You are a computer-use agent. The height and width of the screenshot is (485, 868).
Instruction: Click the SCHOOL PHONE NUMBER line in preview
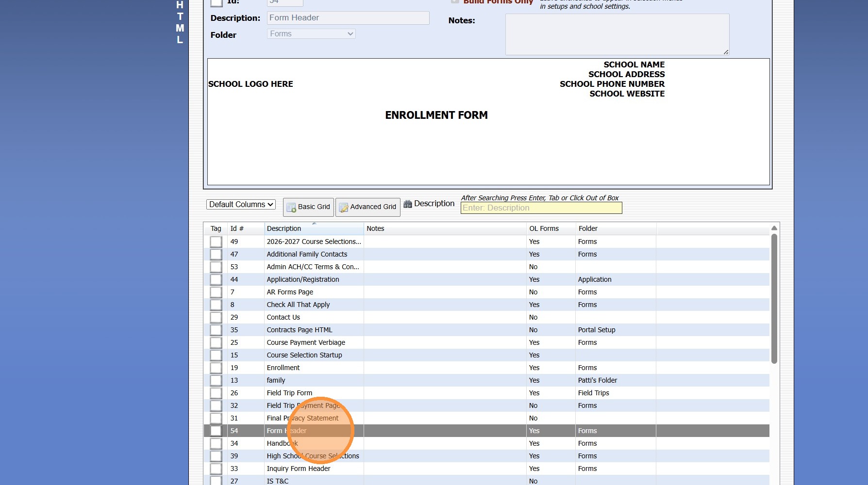(612, 84)
